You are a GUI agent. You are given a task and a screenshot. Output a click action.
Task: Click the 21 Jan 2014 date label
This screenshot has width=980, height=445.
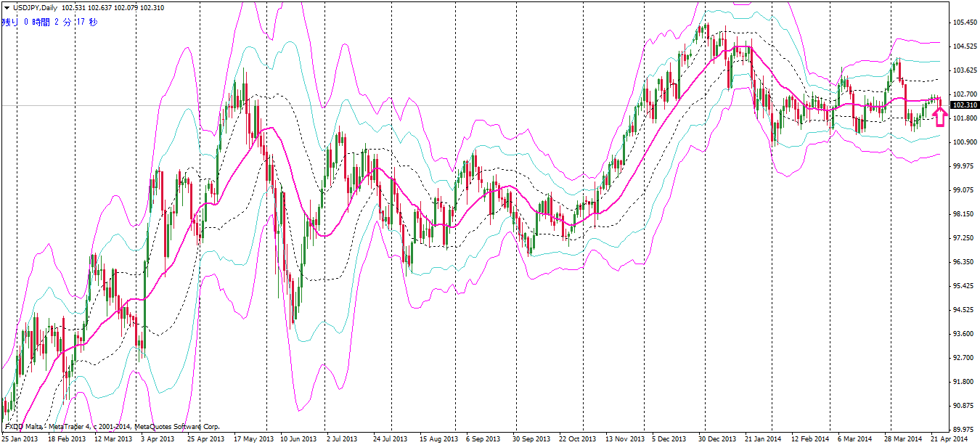tap(763, 439)
